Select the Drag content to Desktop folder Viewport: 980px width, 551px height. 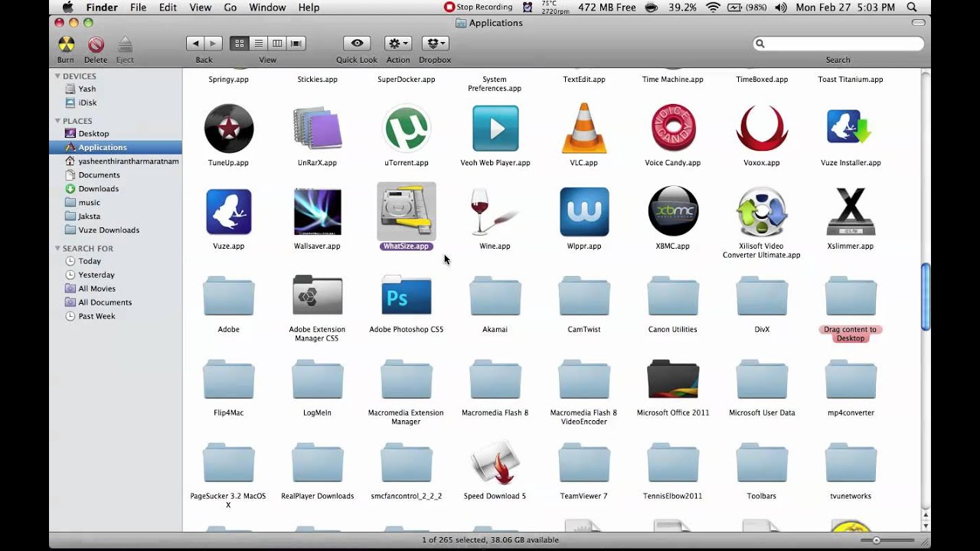[x=850, y=295]
